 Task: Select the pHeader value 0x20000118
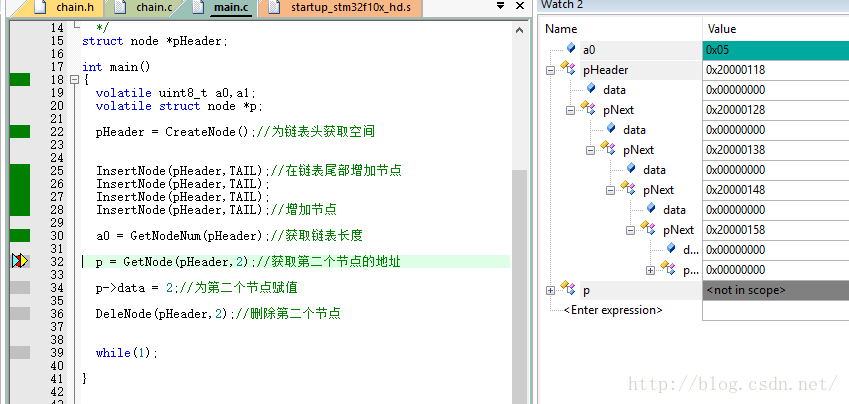point(775,70)
